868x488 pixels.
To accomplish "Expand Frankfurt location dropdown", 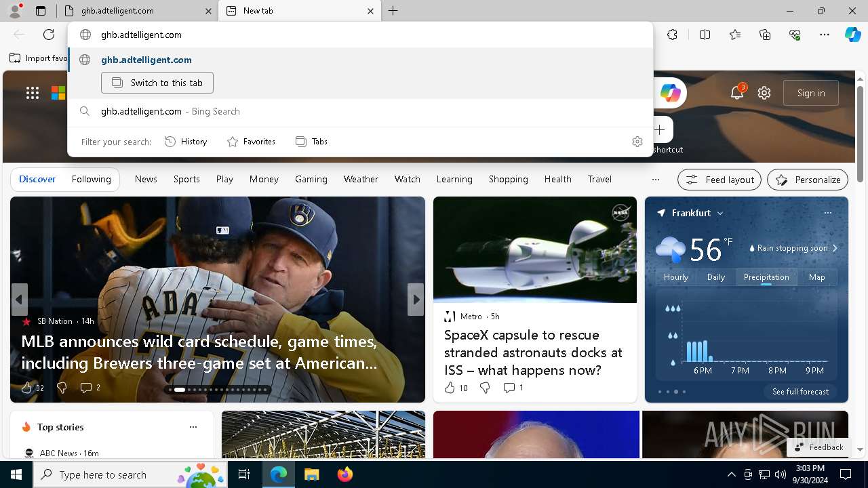I will point(720,213).
